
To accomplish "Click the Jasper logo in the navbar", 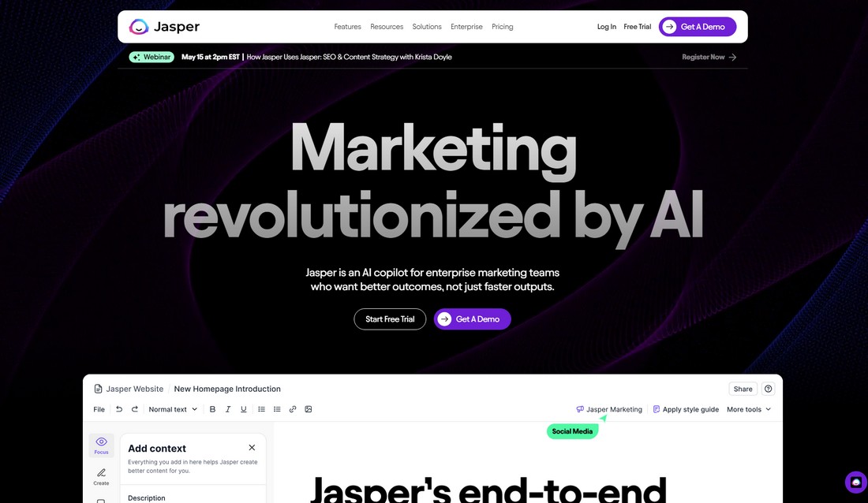I will point(164,27).
